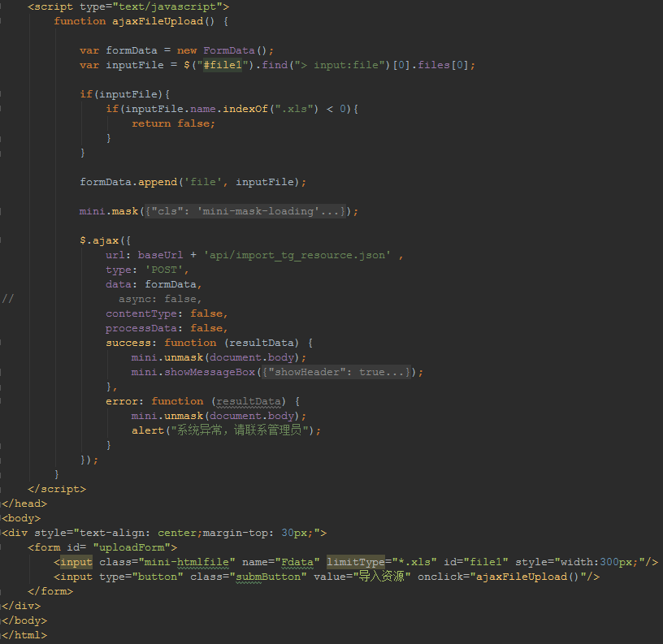Screen dimensions: 663x644
Task: Click the mini.mask call
Action: (x=109, y=211)
